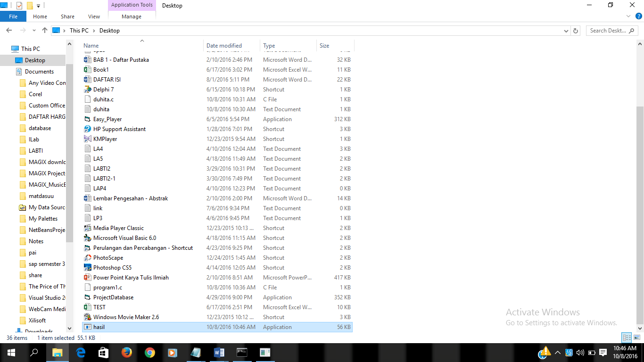Select the Xilisoft folder in the tree

tap(37, 321)
